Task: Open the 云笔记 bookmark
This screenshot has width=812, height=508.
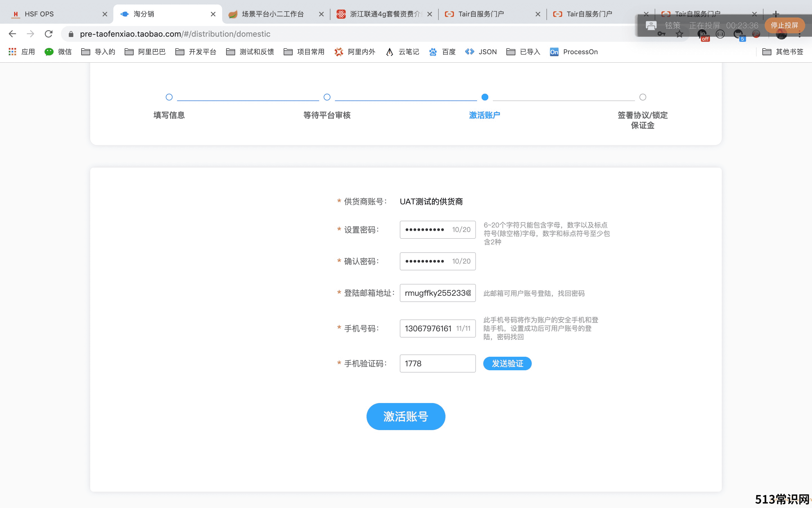Action: click(402, 52)
